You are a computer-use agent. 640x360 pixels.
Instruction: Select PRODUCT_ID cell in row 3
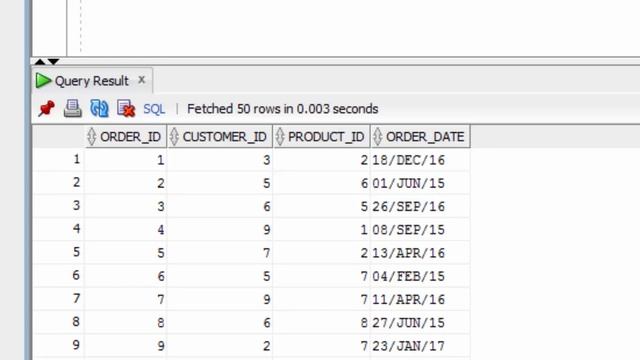322,207
